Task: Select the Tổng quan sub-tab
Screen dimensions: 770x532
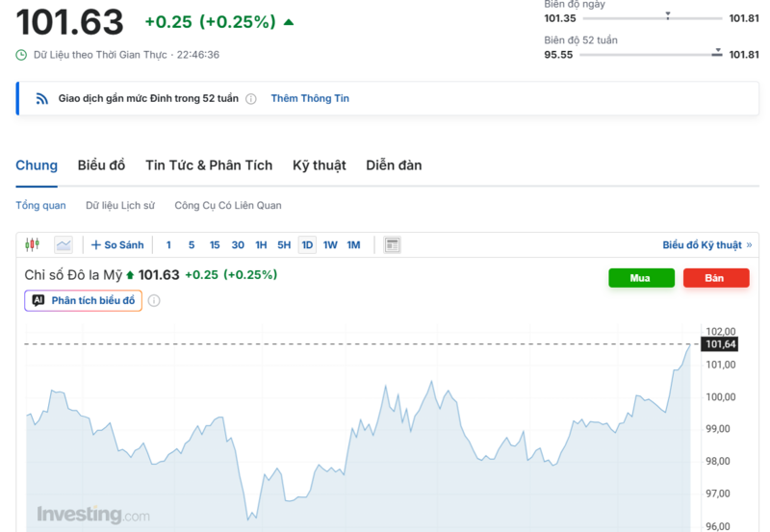Action: point(40,205)
